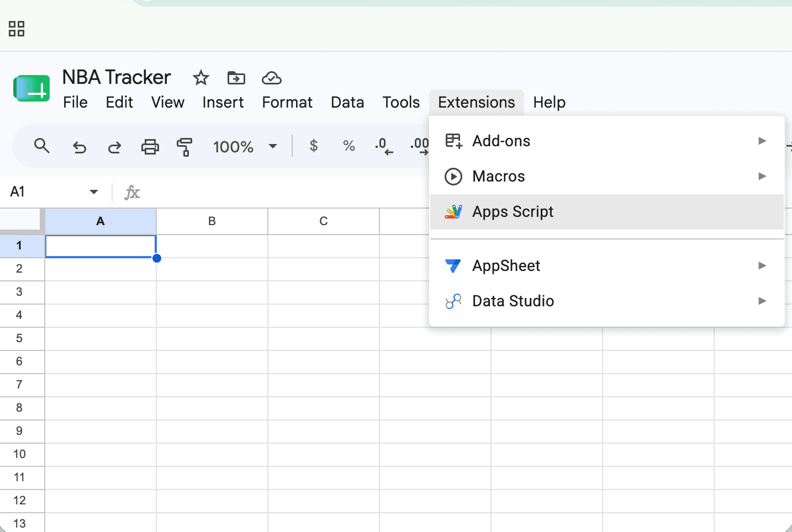Star the NBA Tracker document
Screen dimensions: 792x532
pyautogui.click(x=200, y=78)
